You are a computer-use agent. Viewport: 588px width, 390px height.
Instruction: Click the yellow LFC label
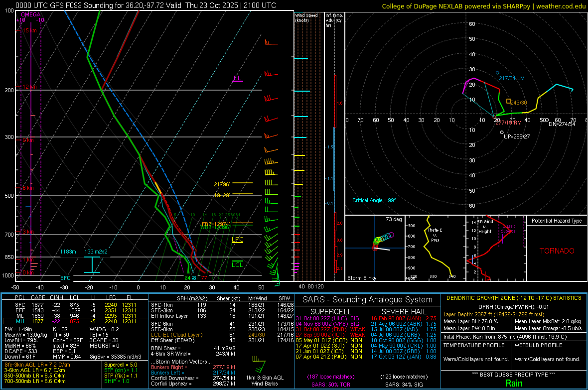click(x=237, y=240)
